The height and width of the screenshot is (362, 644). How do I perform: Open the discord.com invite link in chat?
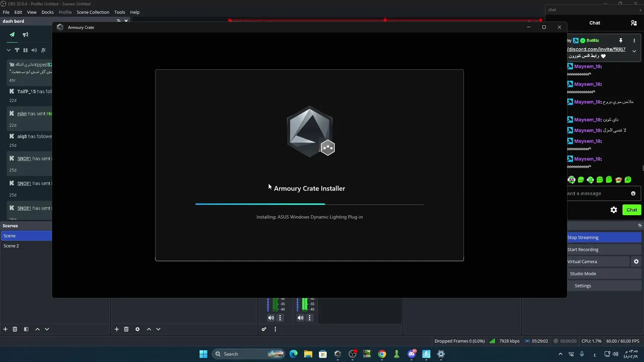597,49
